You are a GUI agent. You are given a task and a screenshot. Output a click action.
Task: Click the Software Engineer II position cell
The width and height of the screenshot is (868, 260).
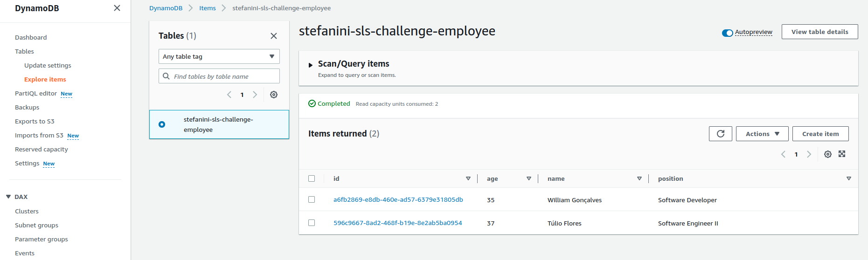pyautogui.click(x=688, y=223)
